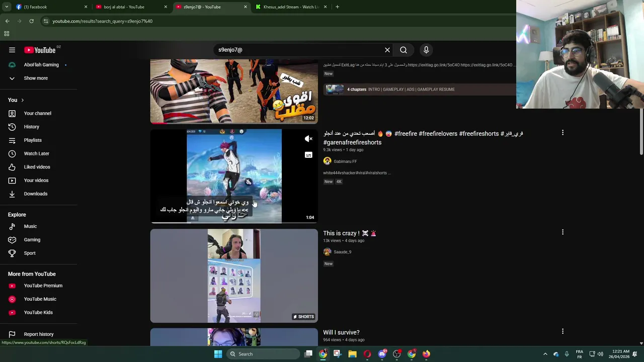Start voice search with the microphone
This screenshot has width=644, height=362.
426,50
